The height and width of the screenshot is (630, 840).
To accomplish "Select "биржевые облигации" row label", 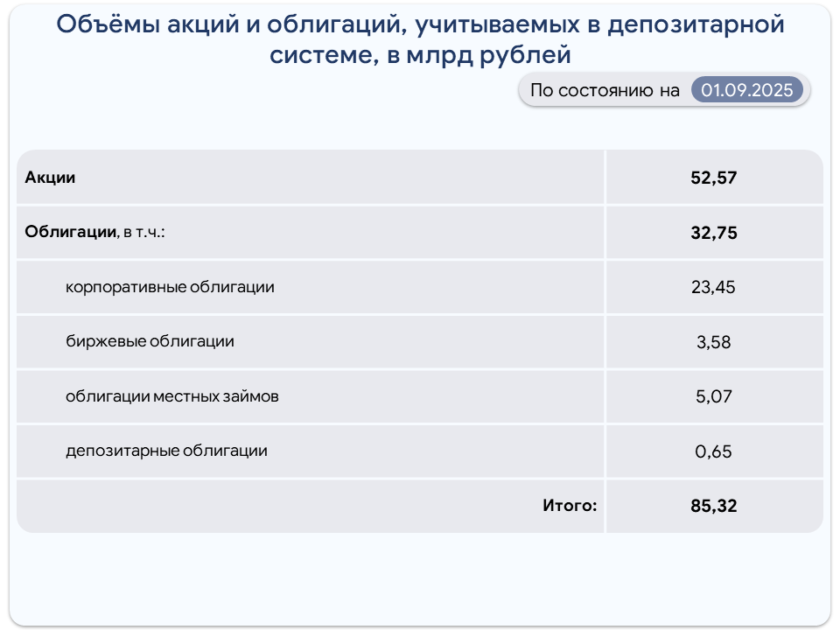I will [x=150, y=341].
